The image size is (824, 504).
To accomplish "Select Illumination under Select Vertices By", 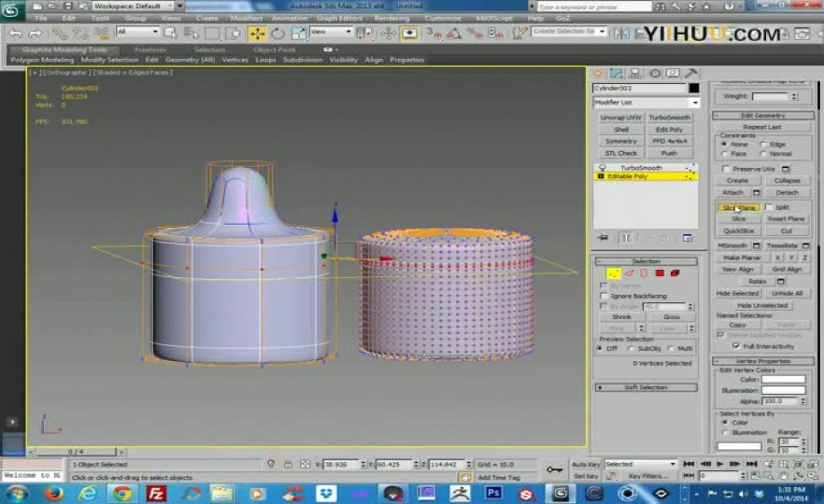I will (725, 433).
